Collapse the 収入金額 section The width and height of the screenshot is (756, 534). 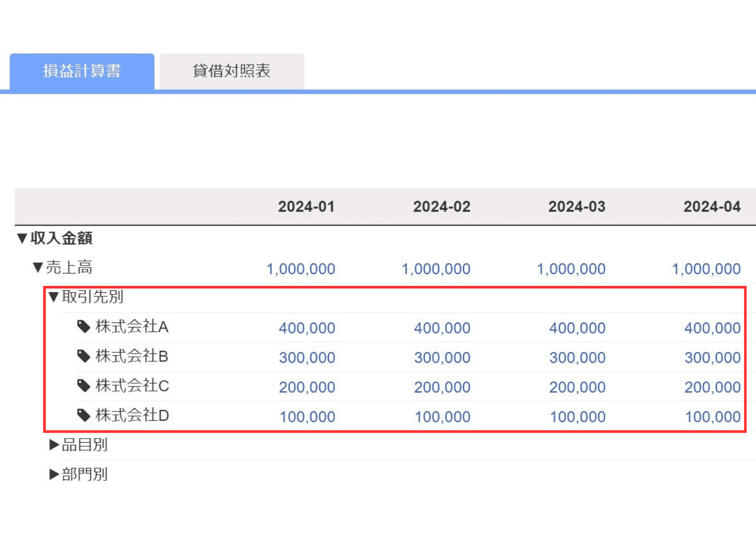click(x=22, y=238)
